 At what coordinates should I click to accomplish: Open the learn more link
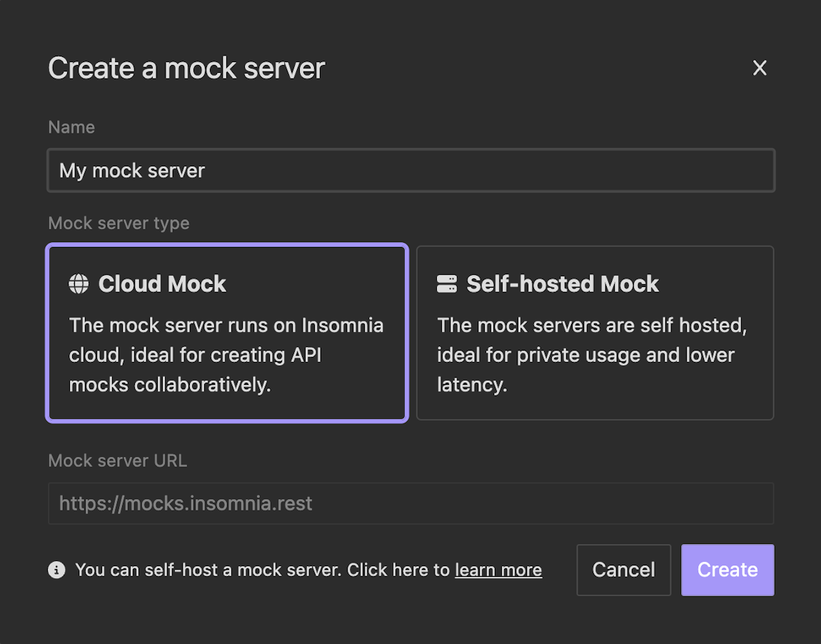point(498,570)
